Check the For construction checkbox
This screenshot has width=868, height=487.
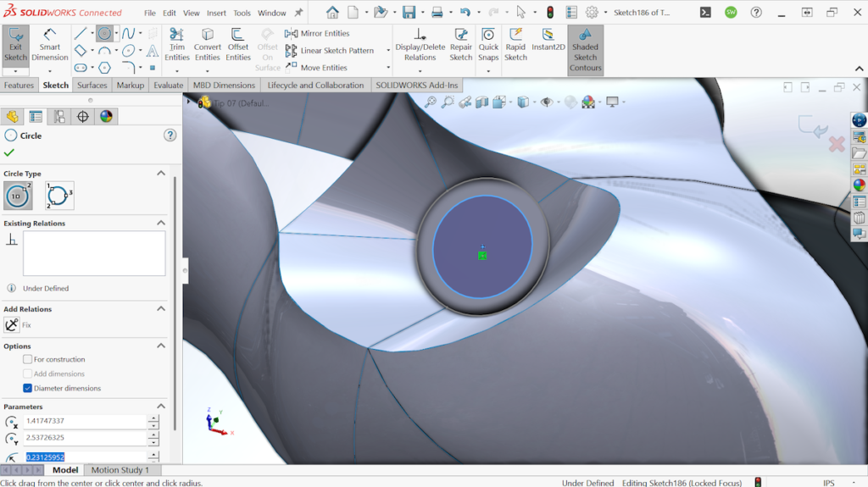pos(28,359)
